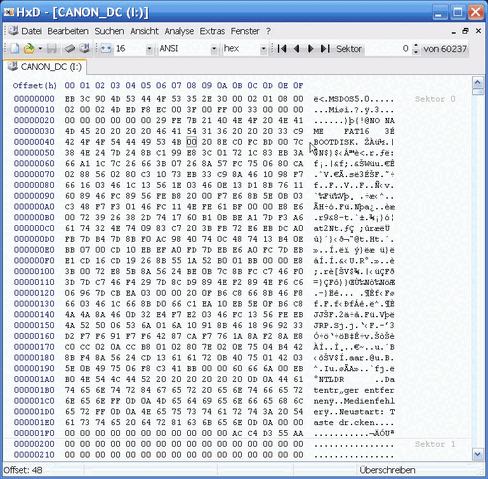Click offset label 00000100
488x479 pixels.
pos(34,271)
